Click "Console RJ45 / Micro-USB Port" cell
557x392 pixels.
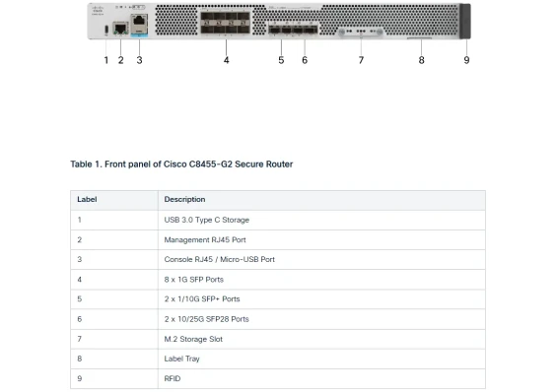pos(321,259)
